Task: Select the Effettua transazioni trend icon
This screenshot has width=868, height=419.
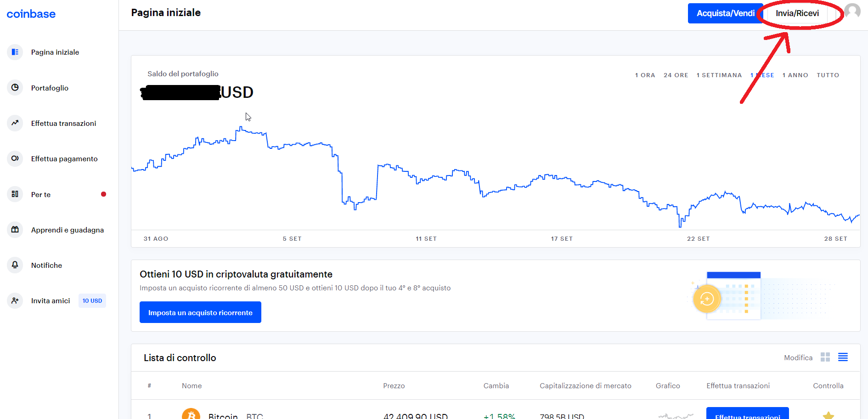Action: [15, 123]
